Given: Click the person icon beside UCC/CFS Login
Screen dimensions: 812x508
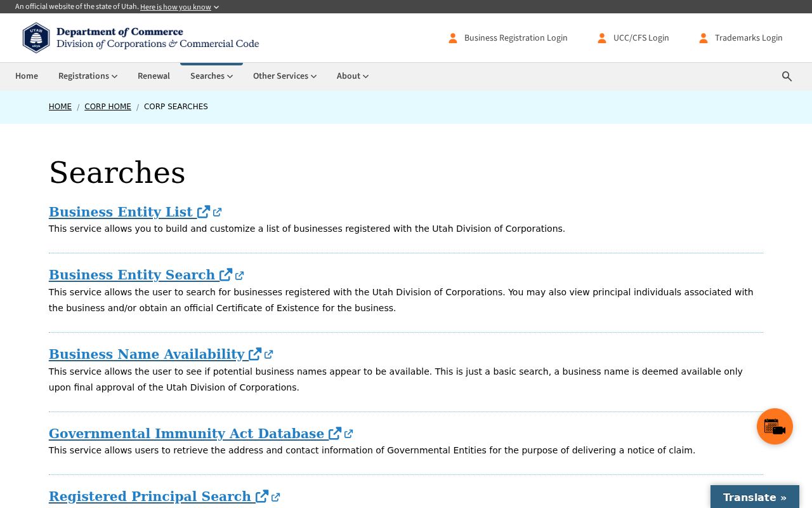Looking at the screenshot, I should pos(602,38).
